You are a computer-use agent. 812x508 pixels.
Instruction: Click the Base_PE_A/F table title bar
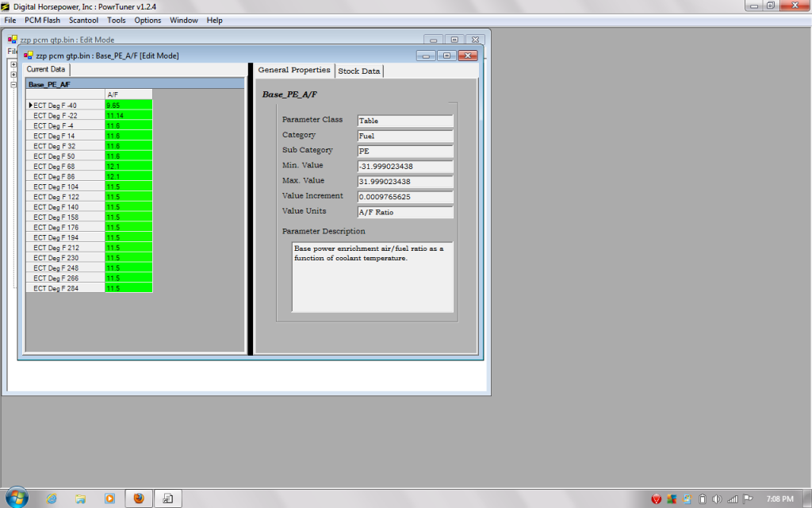(x=135, y=84)
